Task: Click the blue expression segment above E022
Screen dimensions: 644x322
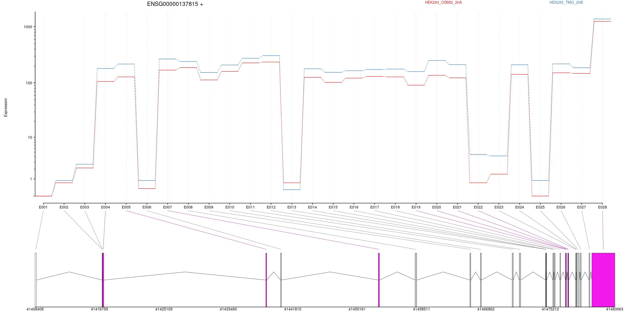Action: click(x=478, y=155)
